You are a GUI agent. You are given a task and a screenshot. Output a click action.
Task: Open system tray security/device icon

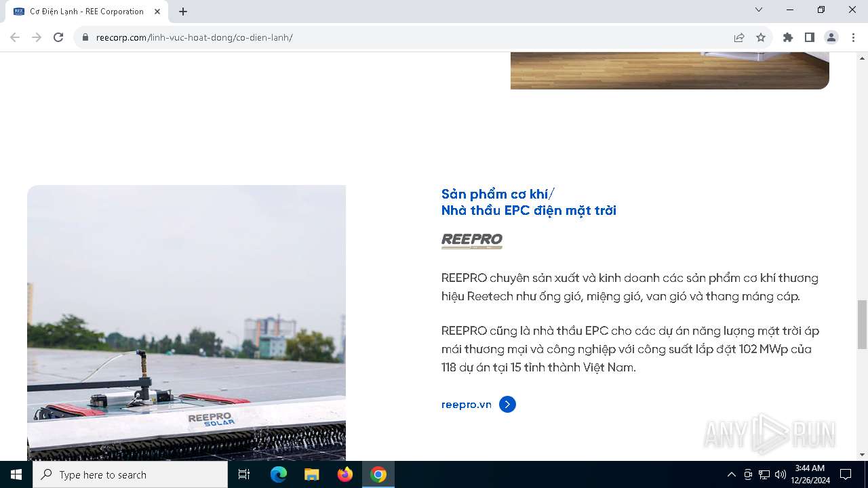click(748, 474)
